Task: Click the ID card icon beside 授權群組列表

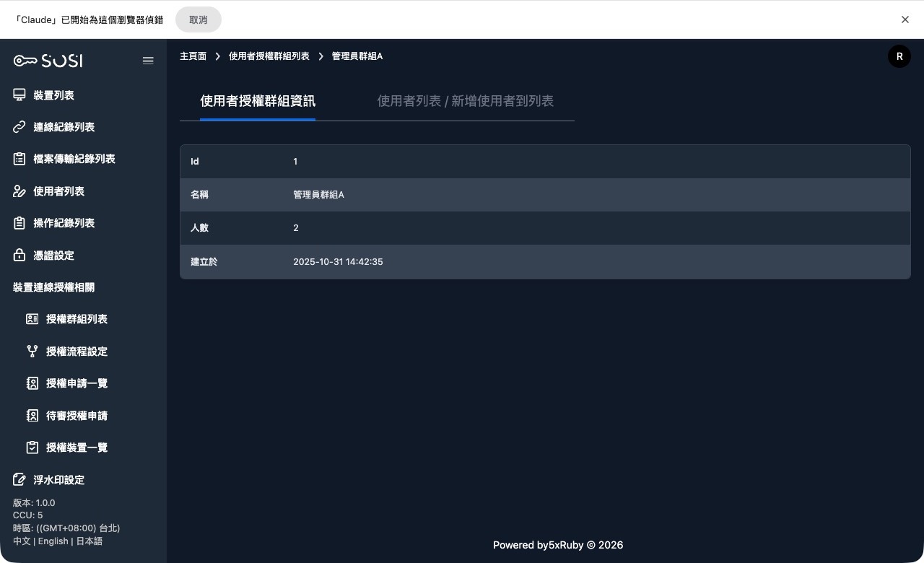Action: pos(32,319)
